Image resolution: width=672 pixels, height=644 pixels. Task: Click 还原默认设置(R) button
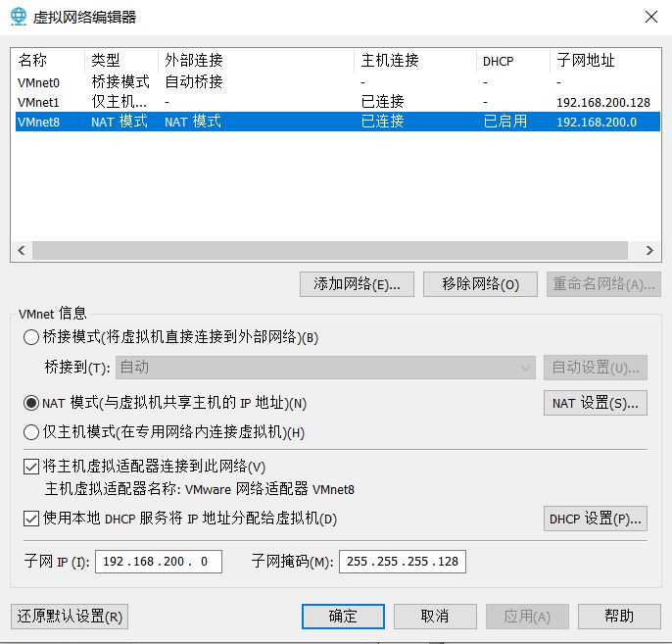(x=70, y=617)
